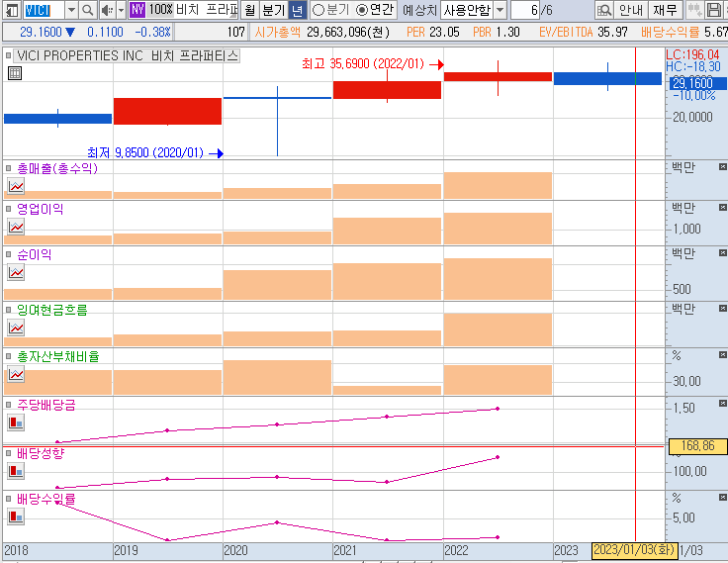Close the 배당수익률 panel with its X

point(722,498)
